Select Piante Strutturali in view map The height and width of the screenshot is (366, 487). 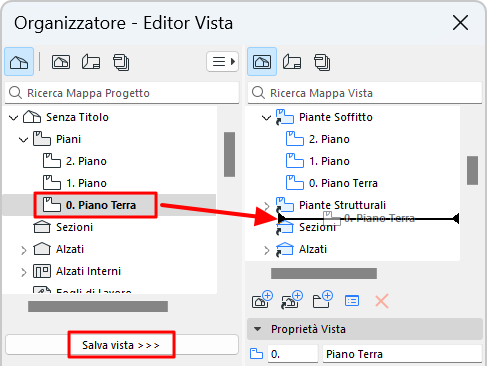342,205
